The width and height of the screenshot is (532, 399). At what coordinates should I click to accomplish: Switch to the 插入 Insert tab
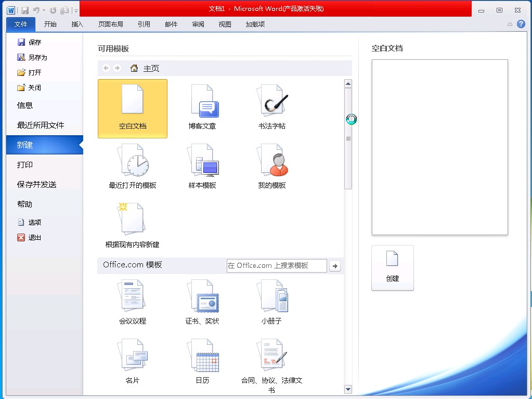point(77,24)
